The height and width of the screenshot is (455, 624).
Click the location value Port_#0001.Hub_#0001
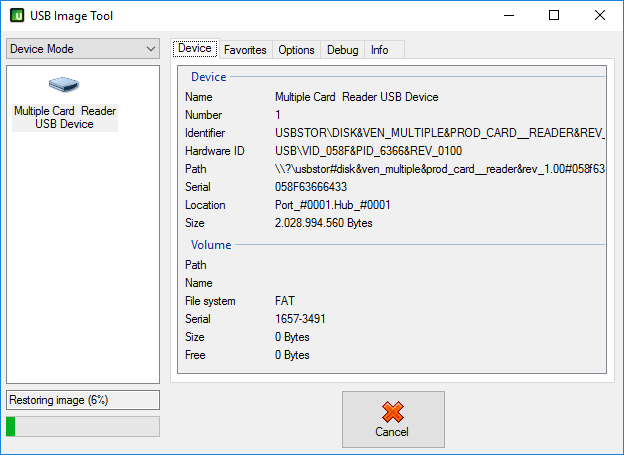click(333, 205)
